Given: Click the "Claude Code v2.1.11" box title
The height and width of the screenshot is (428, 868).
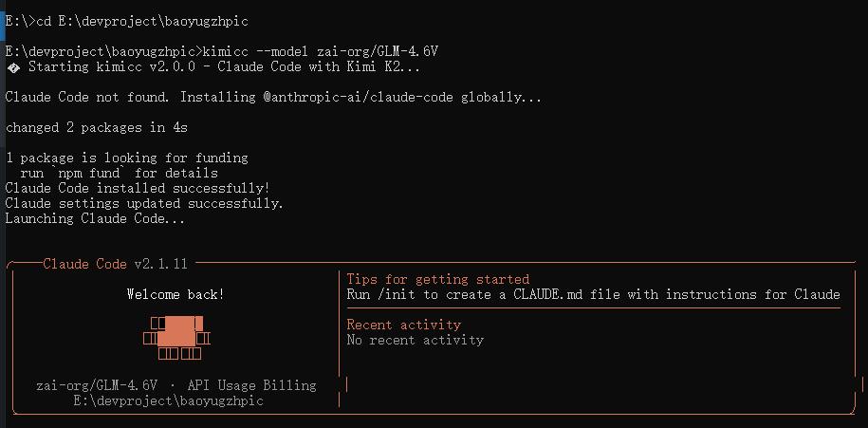Looking at the screenshot, I should point(115,264).
